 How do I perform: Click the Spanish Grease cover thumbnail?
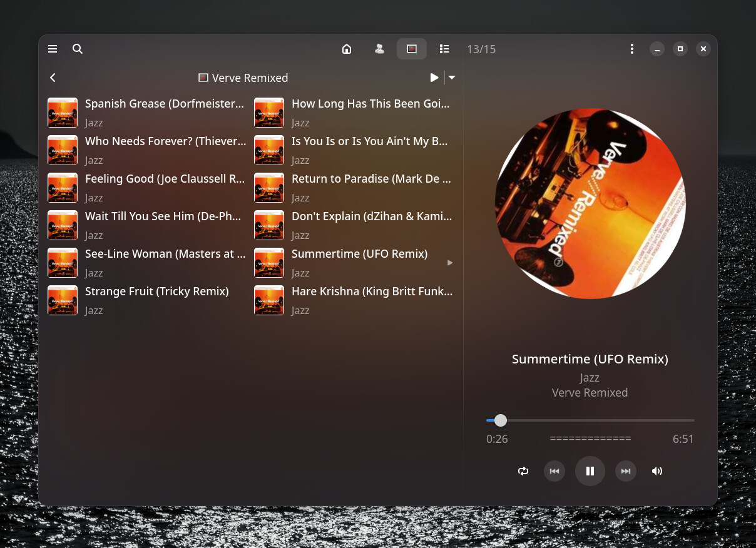pyautogui.click(x=63, y=113)
